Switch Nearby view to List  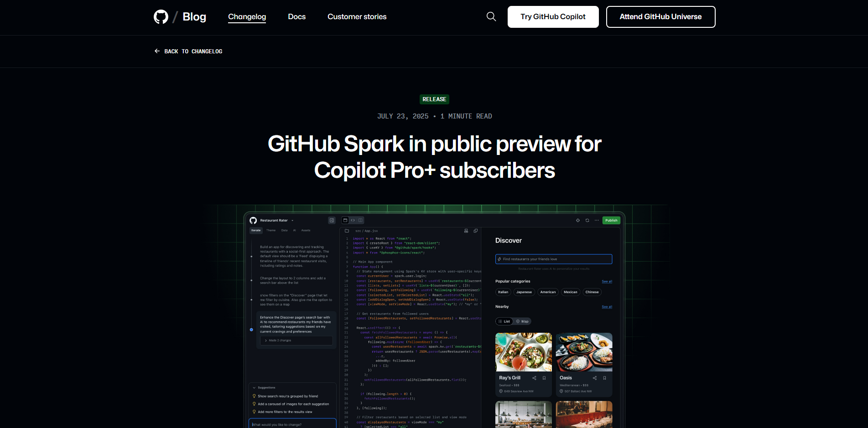(x=504, y=322)
